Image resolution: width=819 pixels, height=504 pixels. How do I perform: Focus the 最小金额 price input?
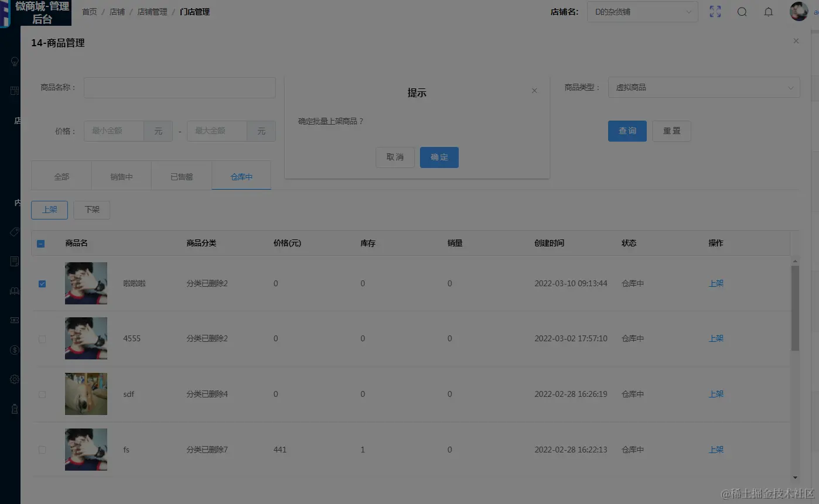(114, 131)
